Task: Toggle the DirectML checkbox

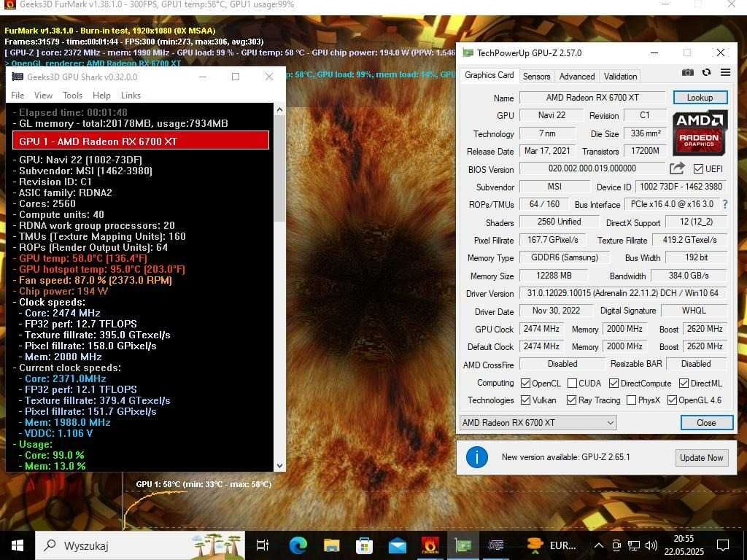Action: (x=684, y=384)
